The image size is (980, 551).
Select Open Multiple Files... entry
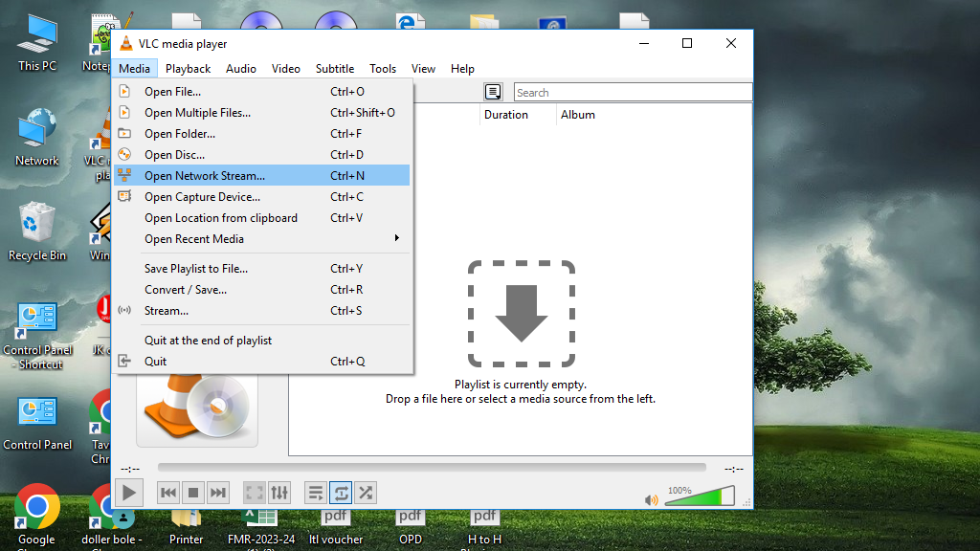pyautogui.click(x=262, y=113)
